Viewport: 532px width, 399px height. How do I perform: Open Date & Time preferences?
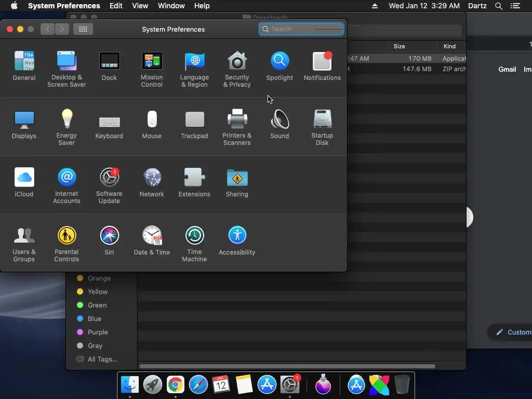point(152,241)
